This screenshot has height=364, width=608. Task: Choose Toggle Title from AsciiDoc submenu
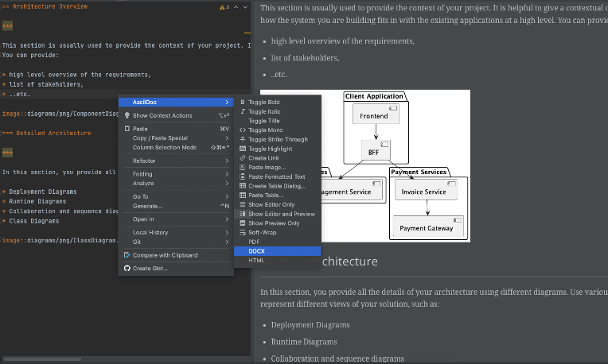pyautogui.click(x=278, y=121)
